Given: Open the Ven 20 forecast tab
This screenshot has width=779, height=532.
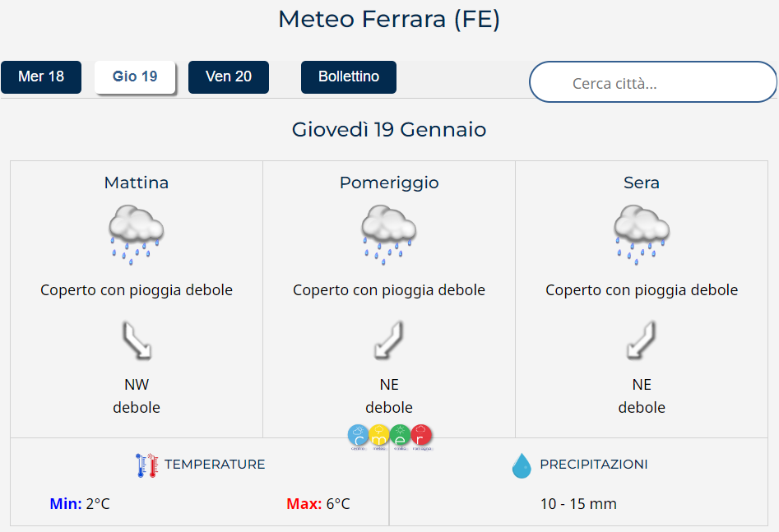Looking at the screenshot, I should tap(229, 77).
